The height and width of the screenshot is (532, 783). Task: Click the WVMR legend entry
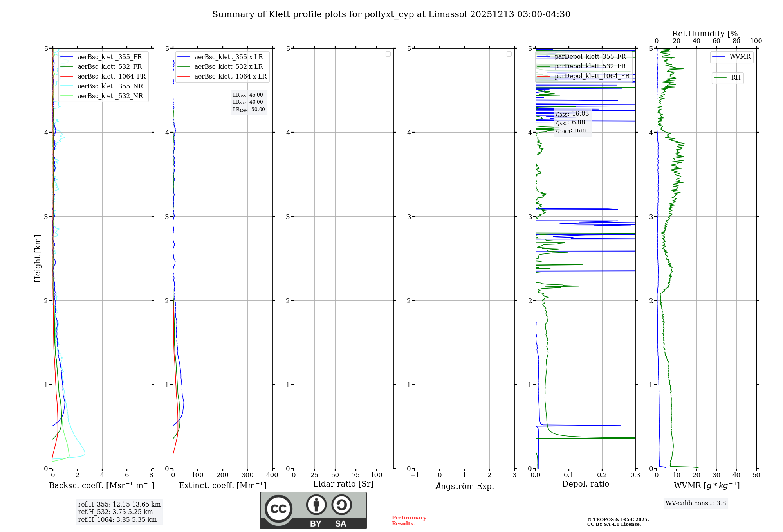coord(740,57)
